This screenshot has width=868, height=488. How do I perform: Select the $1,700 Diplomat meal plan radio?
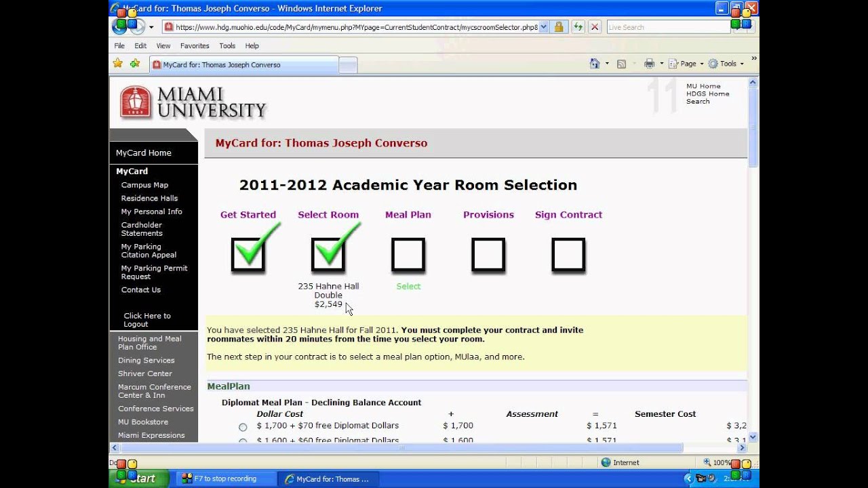[x=243, y=427]
